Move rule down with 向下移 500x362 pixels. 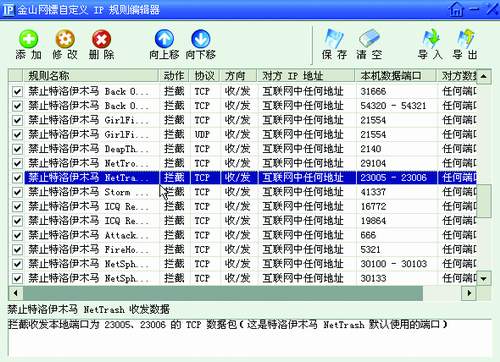pyautogui.click(x=201, y=39)
